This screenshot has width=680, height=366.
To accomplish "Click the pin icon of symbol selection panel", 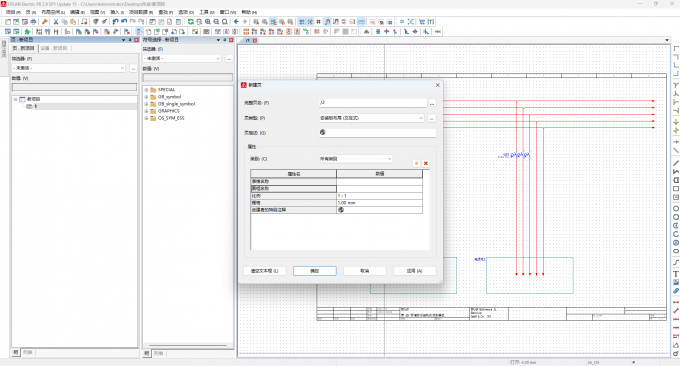I will point(225,40).
